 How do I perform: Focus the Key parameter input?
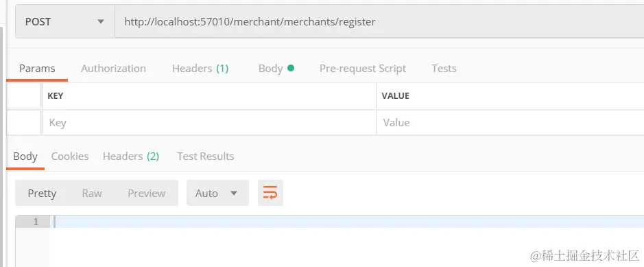click(x=209, y=122)
